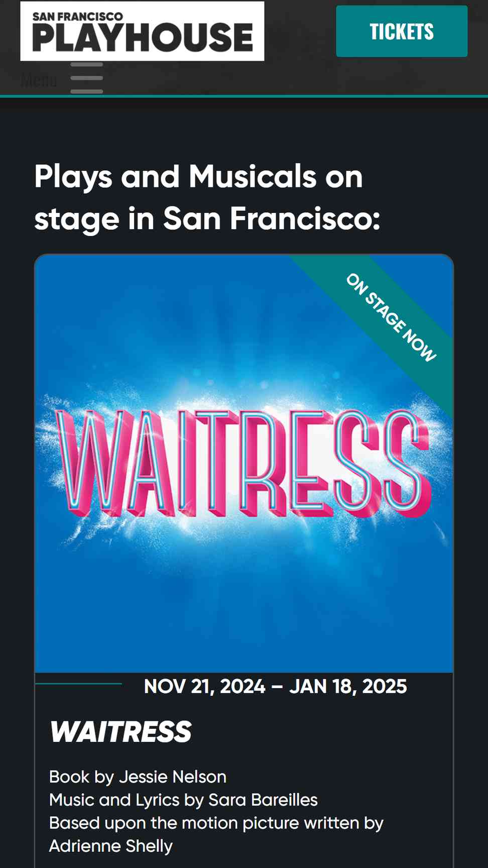This screenshot has width=488, height=868.
Task: Open the hamburger menu icon
Action: (x=87, y=78)
